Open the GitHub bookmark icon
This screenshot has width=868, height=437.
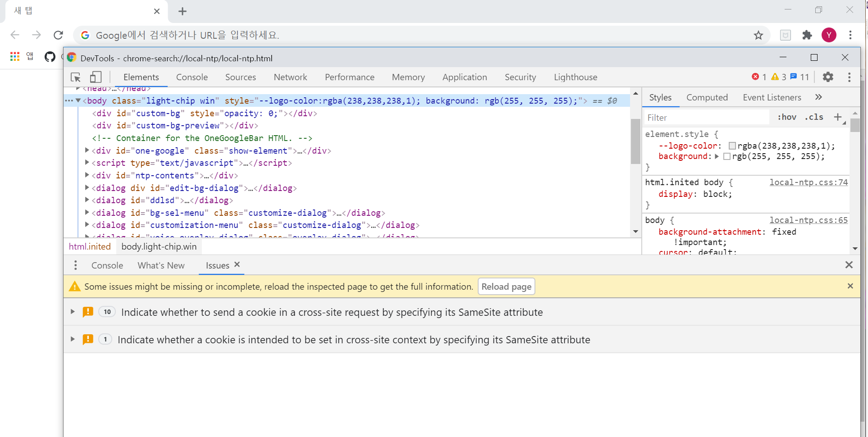pos(50,57)
